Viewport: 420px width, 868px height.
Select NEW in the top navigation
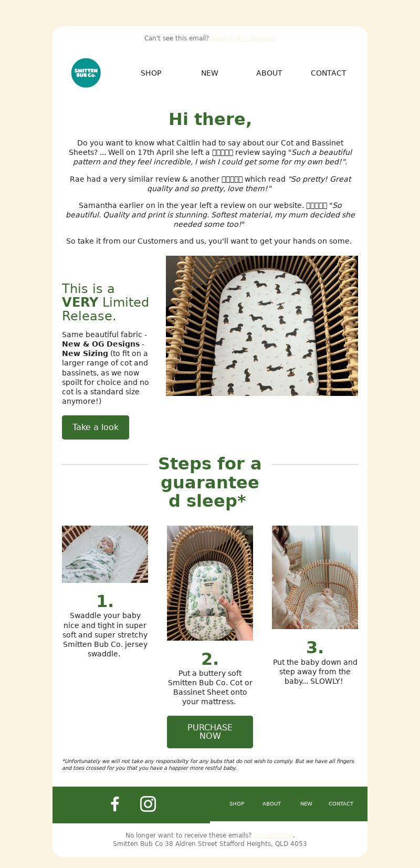209,73
